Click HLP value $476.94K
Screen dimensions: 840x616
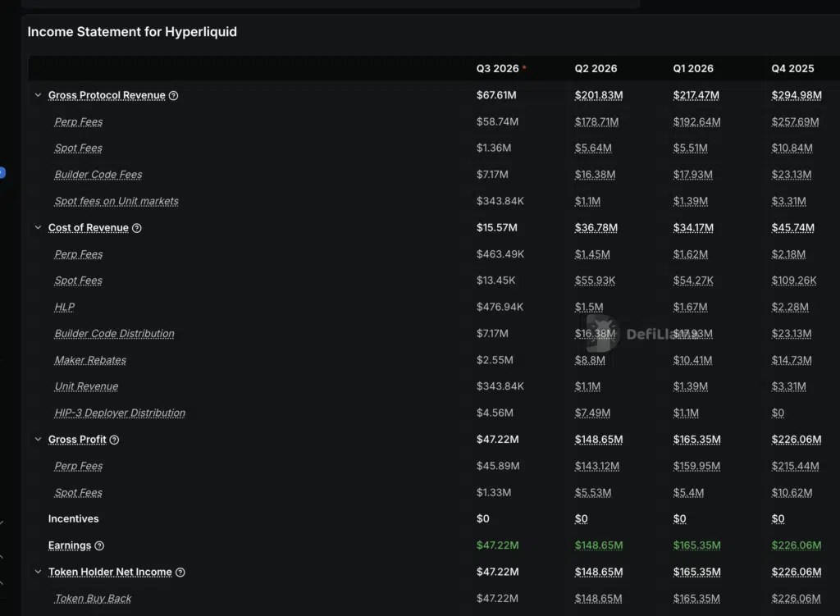point(500,307)
